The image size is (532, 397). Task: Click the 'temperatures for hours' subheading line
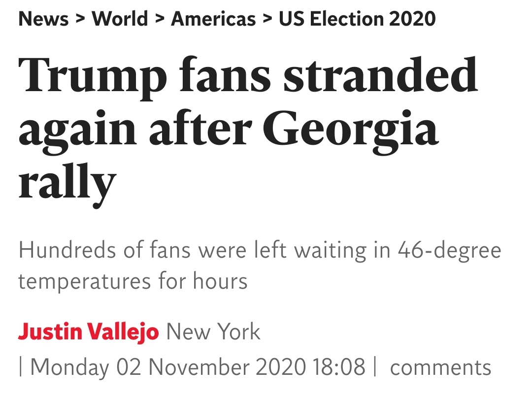click(133, 282)
